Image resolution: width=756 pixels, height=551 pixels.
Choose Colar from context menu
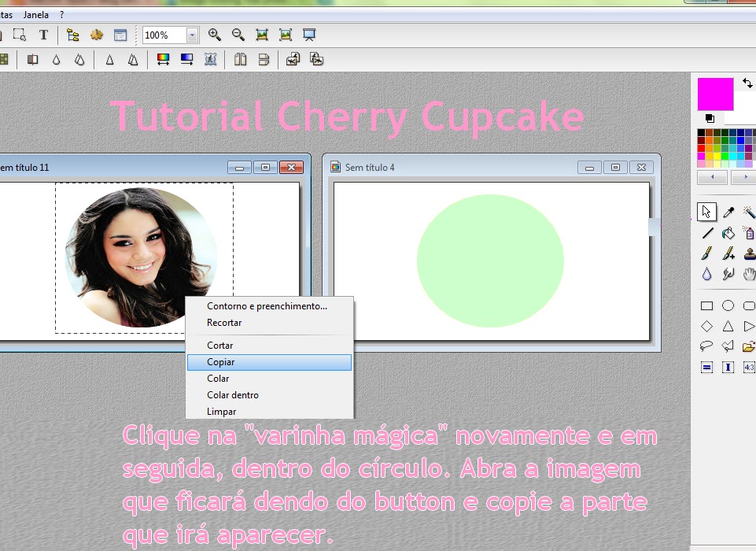tap(269, 379)
